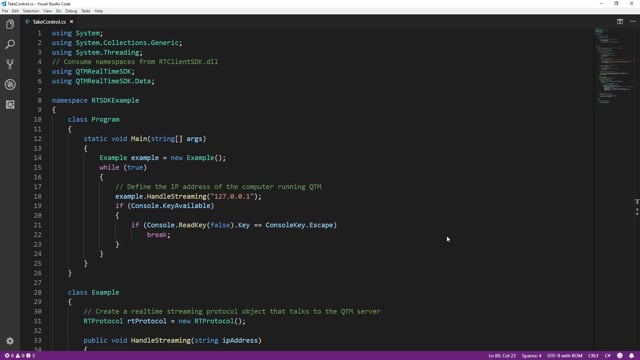Open the Debug view in the activity bar
Viewport: 640px width, 360px height.
click(10, 84)
